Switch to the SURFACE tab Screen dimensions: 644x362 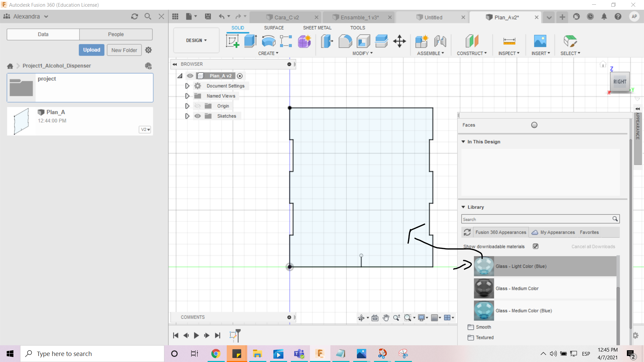tap(274, 28)
